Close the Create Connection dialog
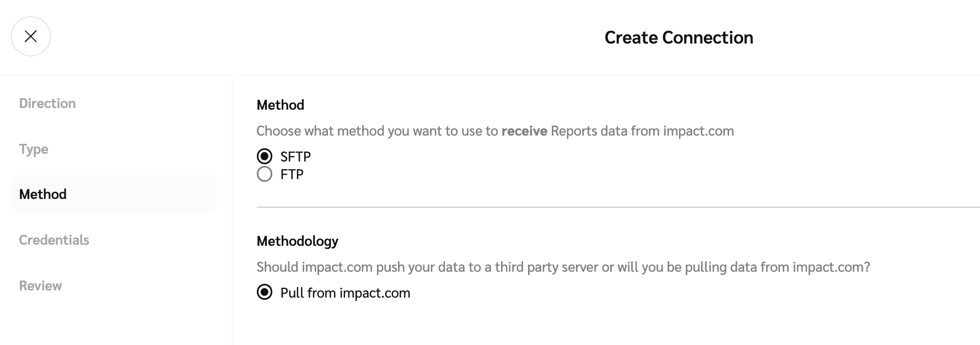 tap(31, 36)
